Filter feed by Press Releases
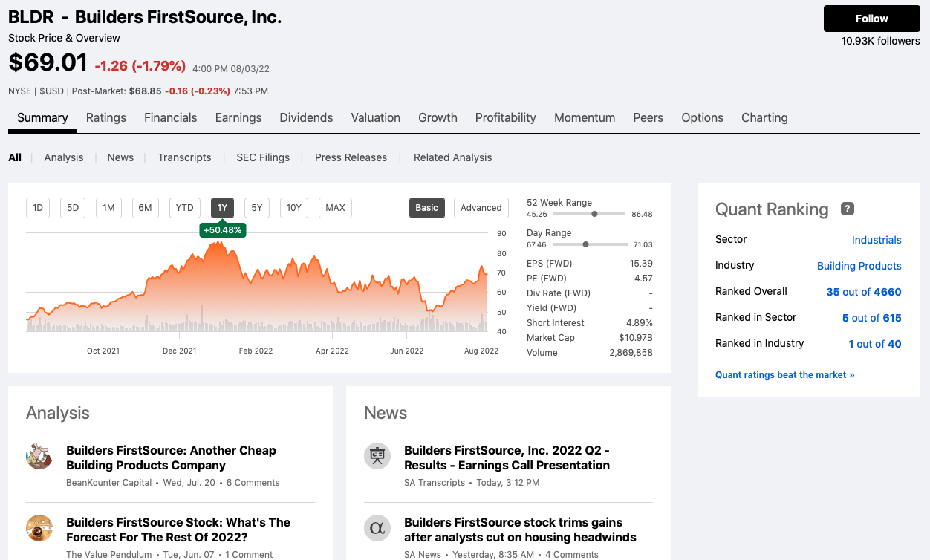This screenshot has width=930, height=560. tap(351, 157)
